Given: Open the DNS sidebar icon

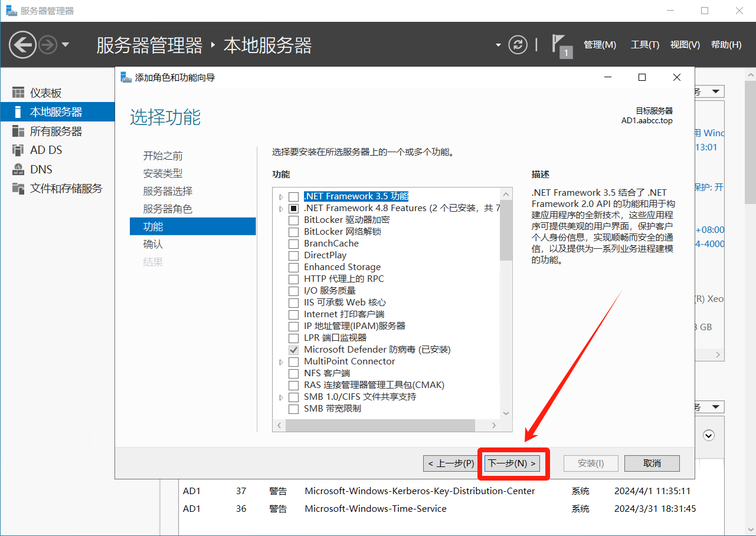Looking at the screenshot, I should click(x=19, y=169).
